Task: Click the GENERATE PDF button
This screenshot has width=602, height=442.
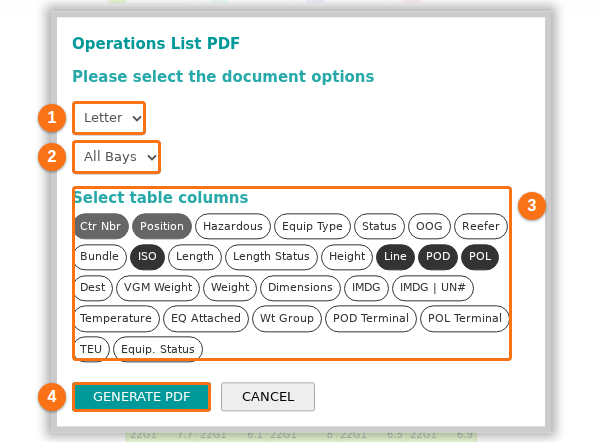Action: tap(141, 397)
